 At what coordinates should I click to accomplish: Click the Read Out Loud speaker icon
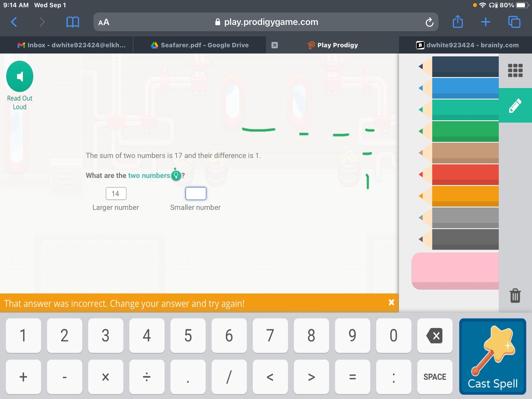[20, 76]
